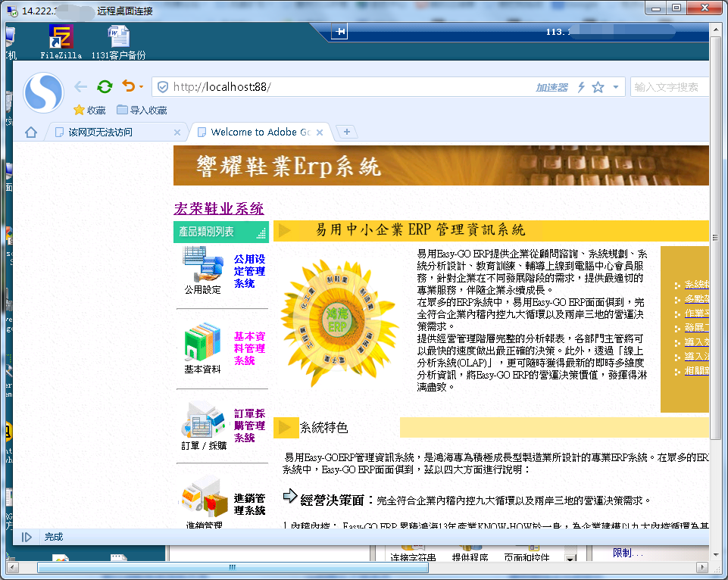Click the 鴻海 ERP sunflower image
Screen dimensions: 728x580
pos(339,322)
